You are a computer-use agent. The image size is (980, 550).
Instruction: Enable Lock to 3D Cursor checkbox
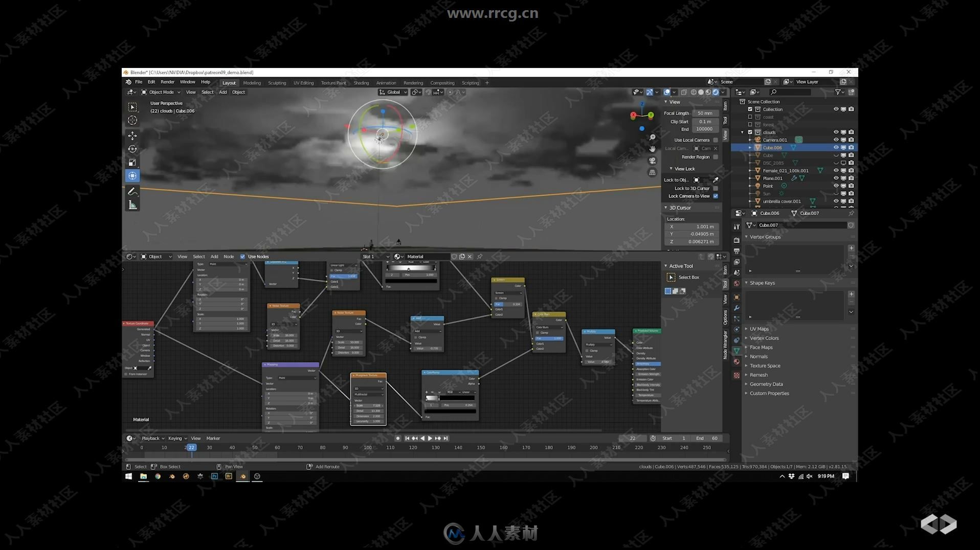[716, 189]
